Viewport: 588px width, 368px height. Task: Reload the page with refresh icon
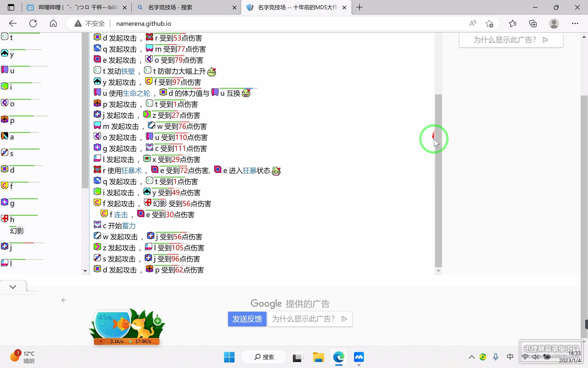pos(33,23)
